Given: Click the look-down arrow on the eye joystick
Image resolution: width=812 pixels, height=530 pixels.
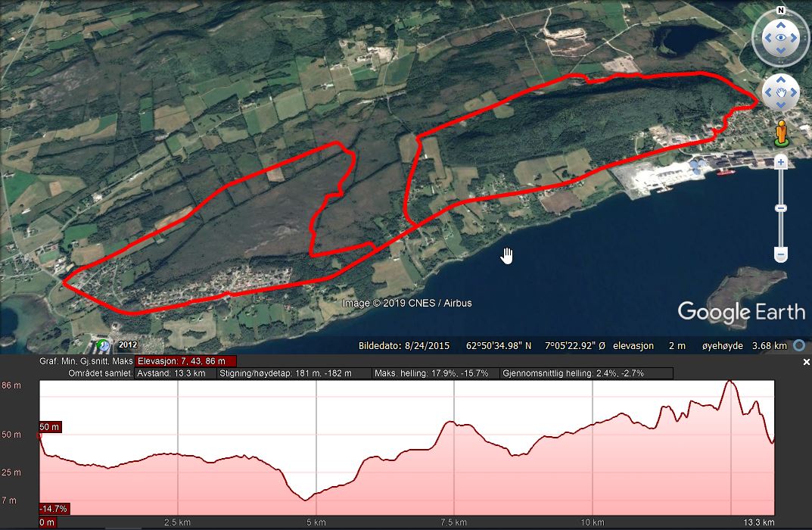Looking at the screenshot, I should pyautogui.click(x=781, y=51).
